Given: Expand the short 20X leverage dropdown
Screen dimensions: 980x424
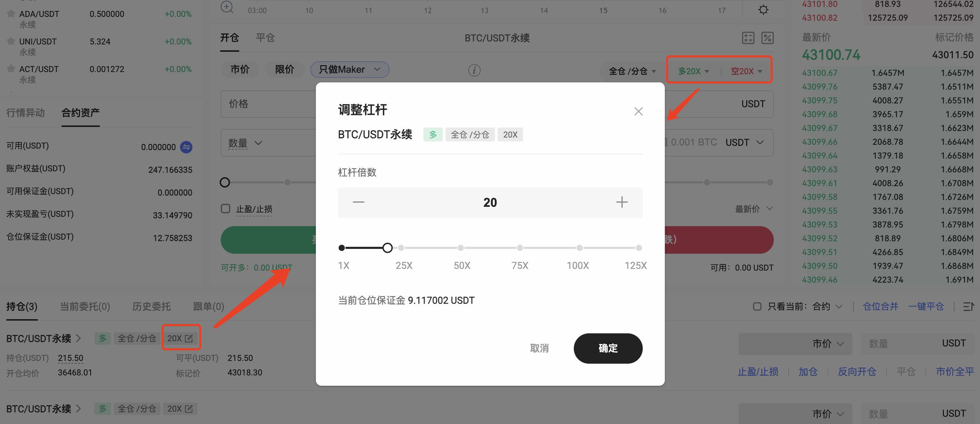Looking at the screenshot, I should [x=747, y=71].
